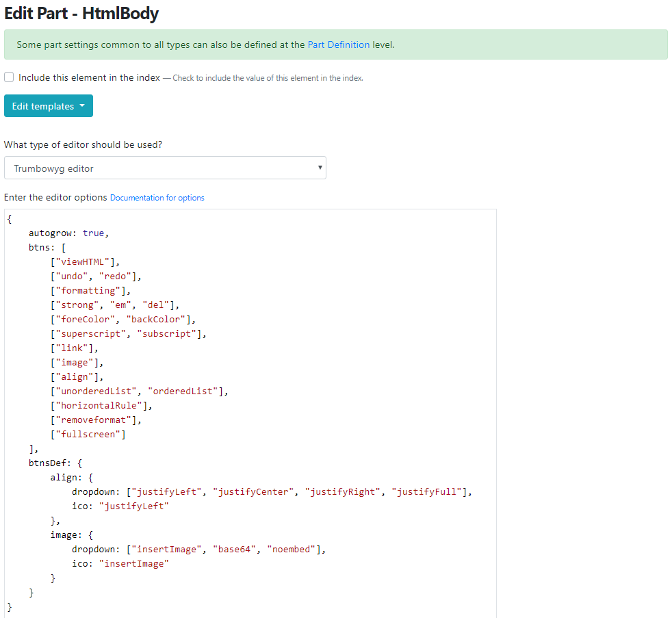Open the Trumbowyg editor type selector
Viewport: 672px width, 618px height.
pos(165,168)
